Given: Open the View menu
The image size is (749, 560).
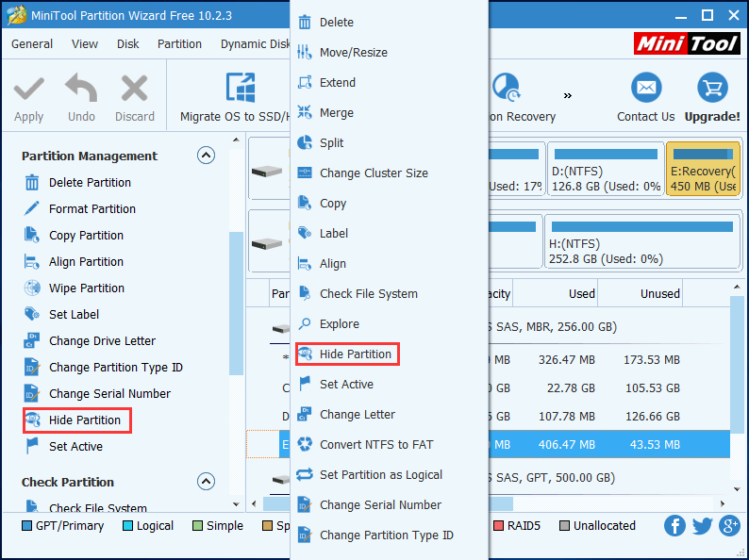Looking at the screenshot, I should coord(85,44).
